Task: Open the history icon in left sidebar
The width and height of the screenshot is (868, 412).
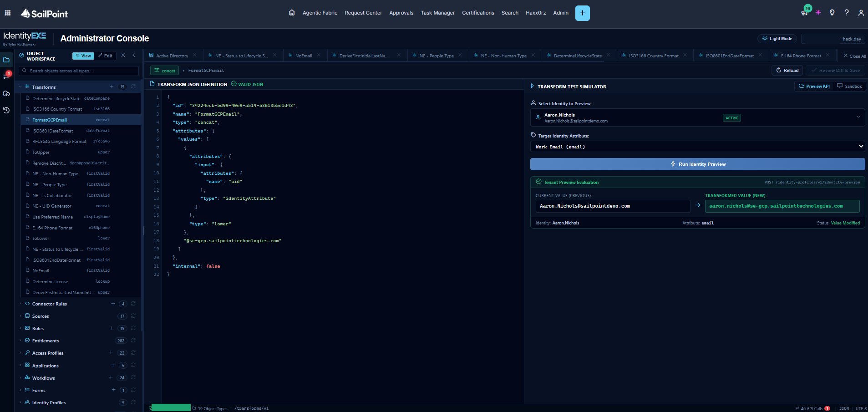Action: pyautogui.click(x=6, y=110)
